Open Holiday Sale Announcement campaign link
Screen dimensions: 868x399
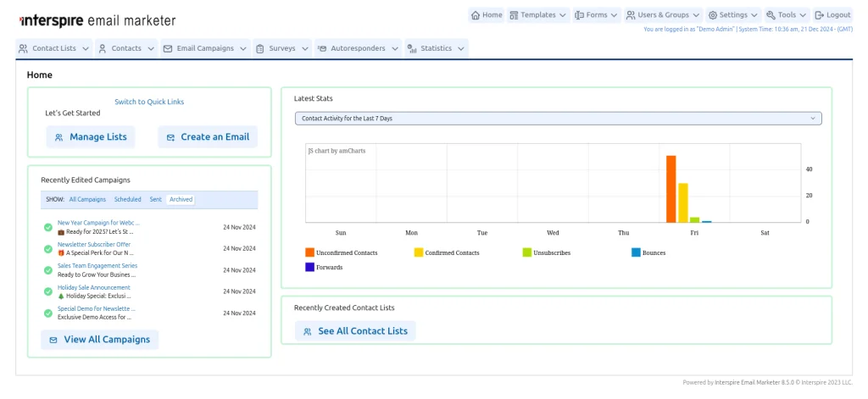pyautogui.click(x=94, y=287)
